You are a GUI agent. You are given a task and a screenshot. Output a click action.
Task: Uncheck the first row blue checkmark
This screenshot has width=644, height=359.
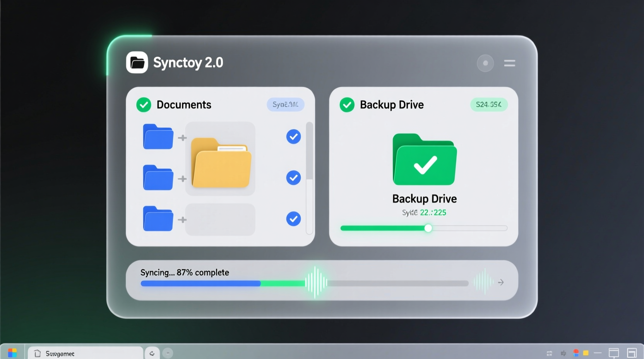click(293, 137)
